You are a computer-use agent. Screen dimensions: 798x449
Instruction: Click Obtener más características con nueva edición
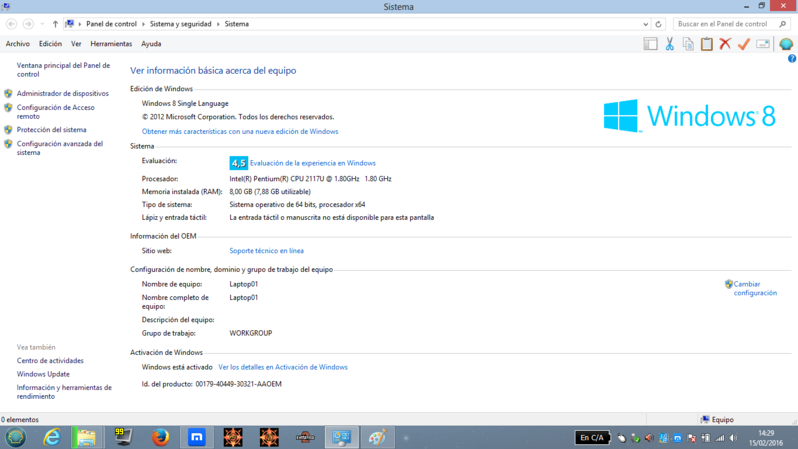pos(240,131)
